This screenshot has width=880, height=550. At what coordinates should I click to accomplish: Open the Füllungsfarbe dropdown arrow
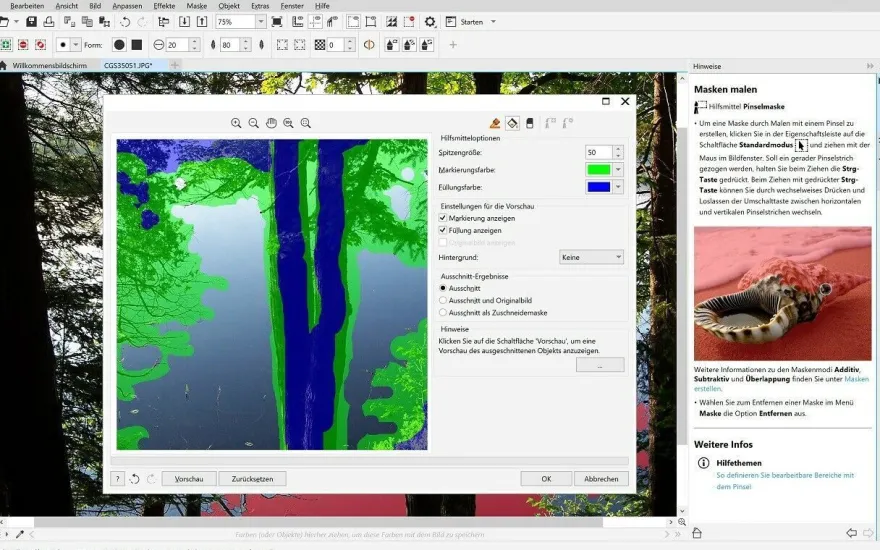[x=618, y=187]
